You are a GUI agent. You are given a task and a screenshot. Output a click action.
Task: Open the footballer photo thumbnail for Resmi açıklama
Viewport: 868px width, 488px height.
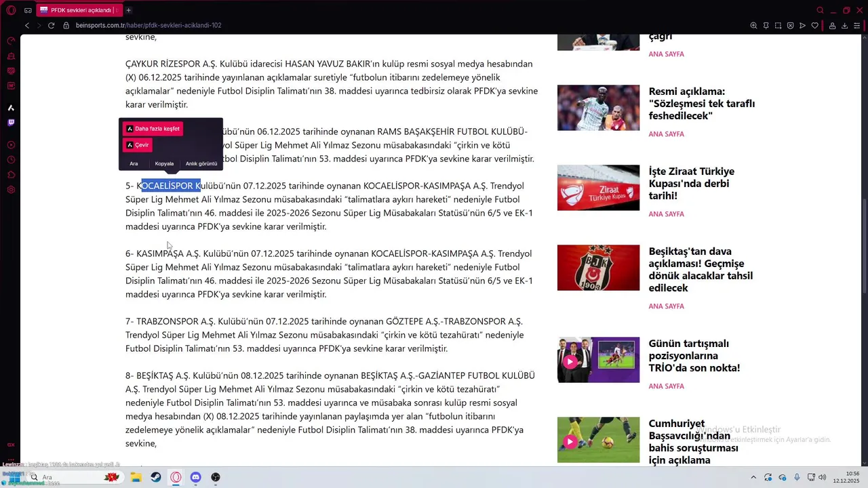[598, 108]
